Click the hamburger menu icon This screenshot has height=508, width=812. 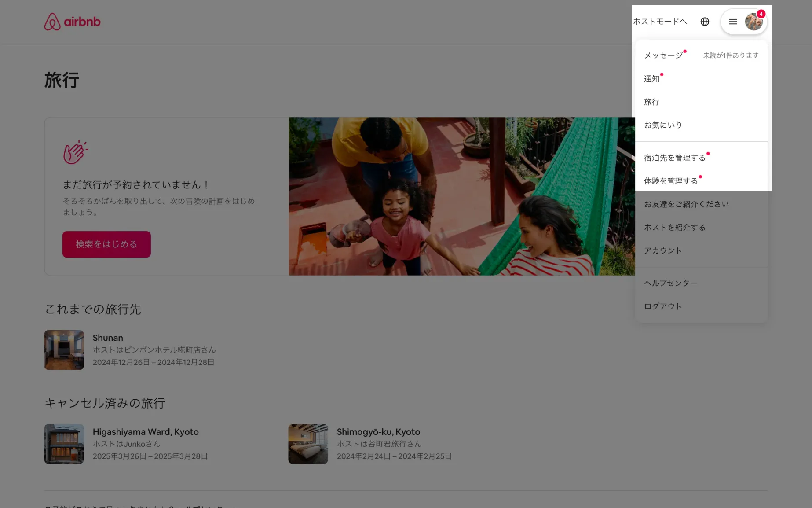[x=733, y=22]
